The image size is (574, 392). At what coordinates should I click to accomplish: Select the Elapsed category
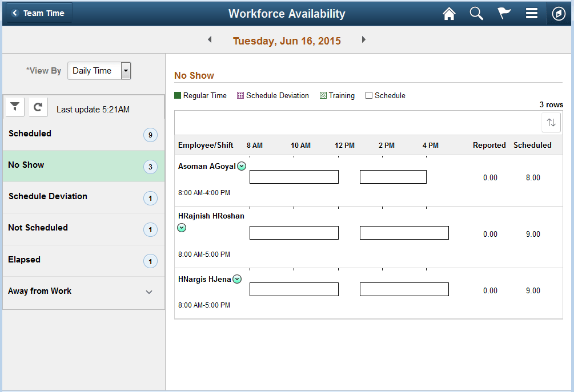[84, 260]
